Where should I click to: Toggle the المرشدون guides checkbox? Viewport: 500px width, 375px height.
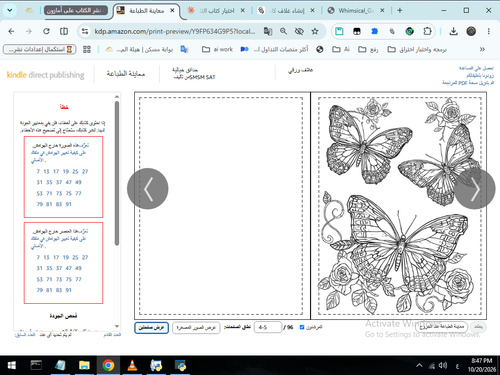click(x=302, y=327)
